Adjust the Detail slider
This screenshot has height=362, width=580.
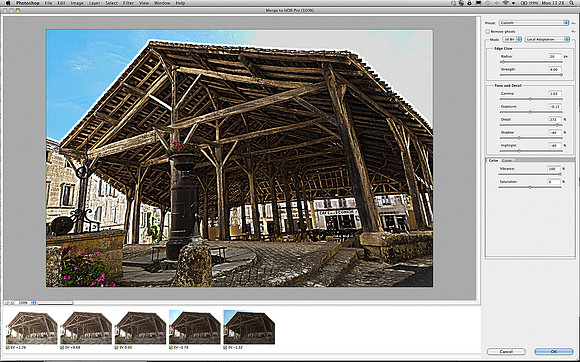tap(530, 125)
